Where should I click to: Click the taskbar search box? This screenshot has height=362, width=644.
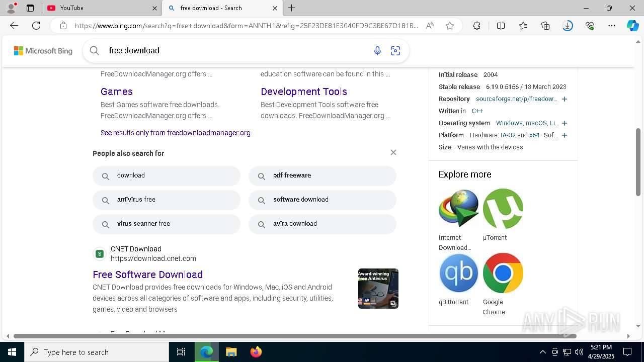click(97, 352)
